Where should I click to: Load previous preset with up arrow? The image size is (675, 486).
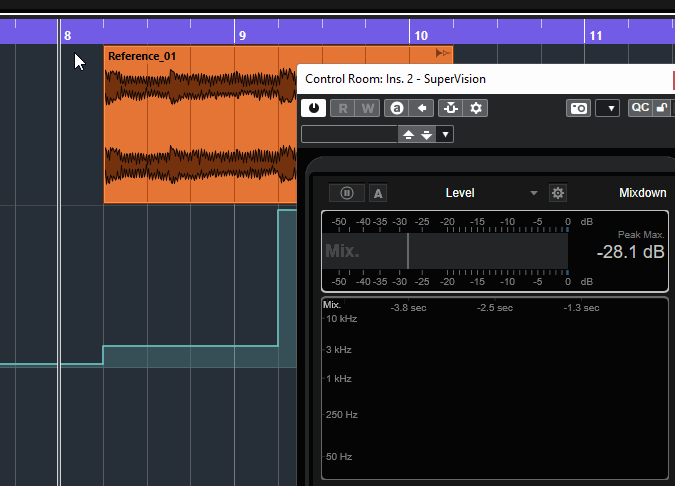point(408,135)
